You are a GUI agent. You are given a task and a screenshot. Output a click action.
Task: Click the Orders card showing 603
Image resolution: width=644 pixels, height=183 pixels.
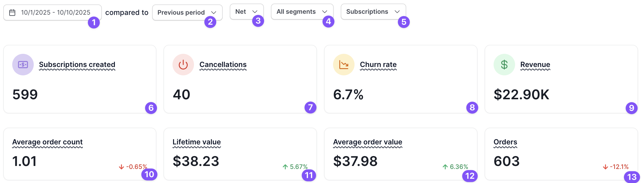coord(561,154)
